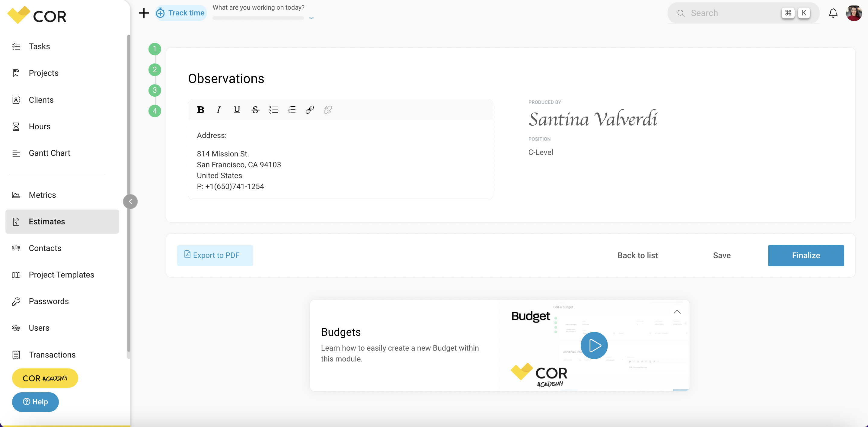The width and height of the screenshot is (868, 427).
Task: Click the Transactions receipt icon
Action: [16, 355]
